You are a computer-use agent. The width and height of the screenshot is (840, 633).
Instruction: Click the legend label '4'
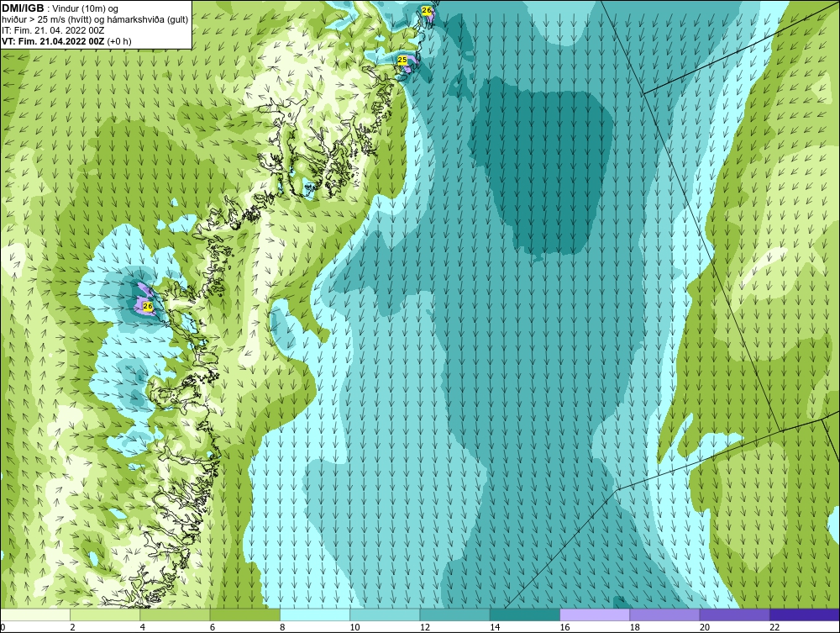143,628
